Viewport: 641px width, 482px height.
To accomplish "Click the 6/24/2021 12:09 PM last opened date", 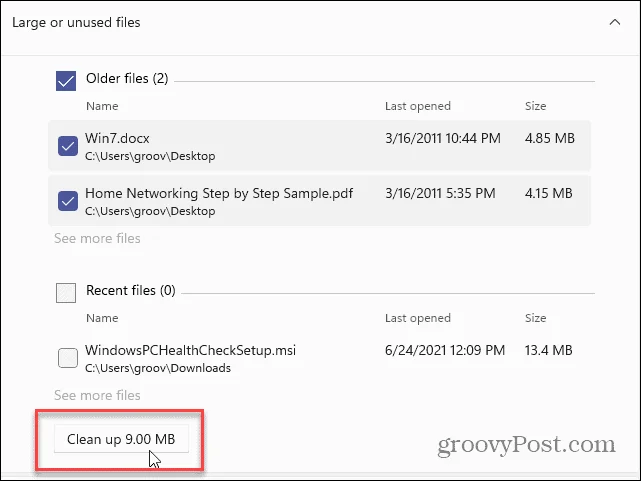I will tap(445, 350).
